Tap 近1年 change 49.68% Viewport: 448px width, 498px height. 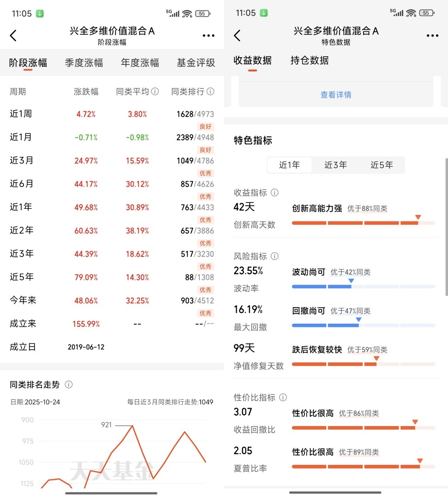[x=86, y=207]
